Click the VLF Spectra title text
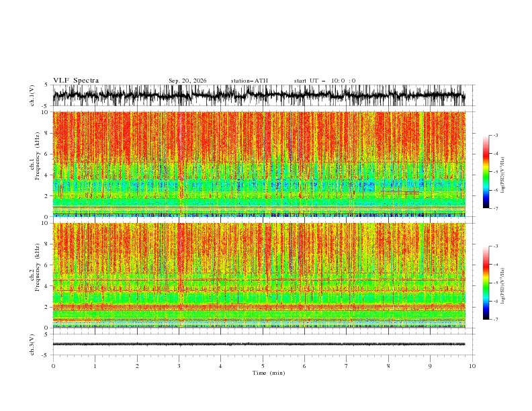Image resolution: width=532 pixels, height=411 pixels. 76,81
